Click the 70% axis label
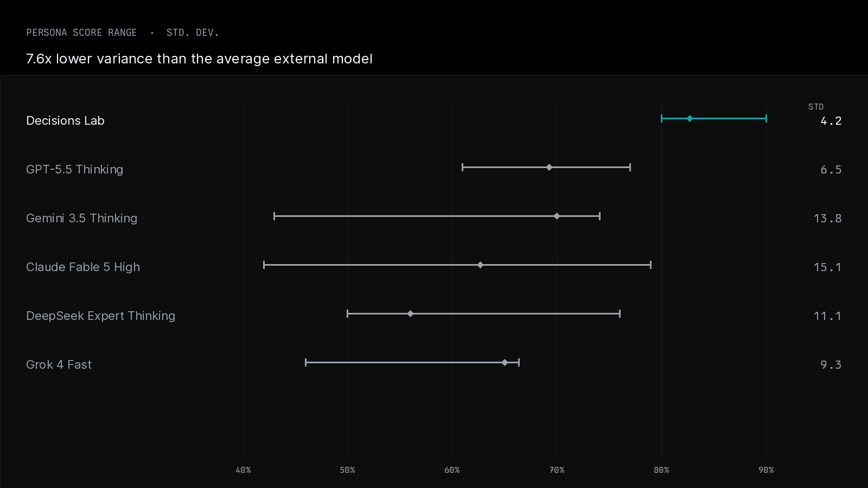 point(557,470)
